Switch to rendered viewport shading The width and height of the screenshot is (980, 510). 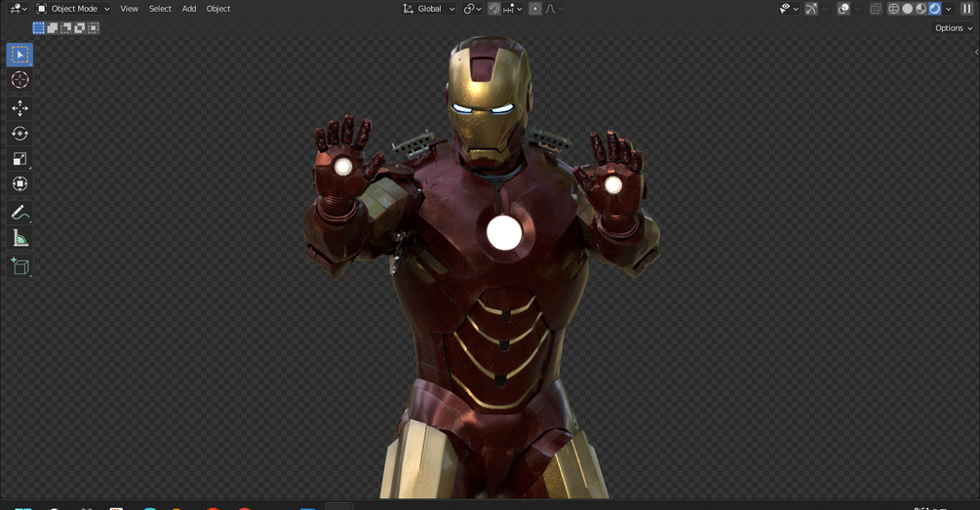point(935,9)
